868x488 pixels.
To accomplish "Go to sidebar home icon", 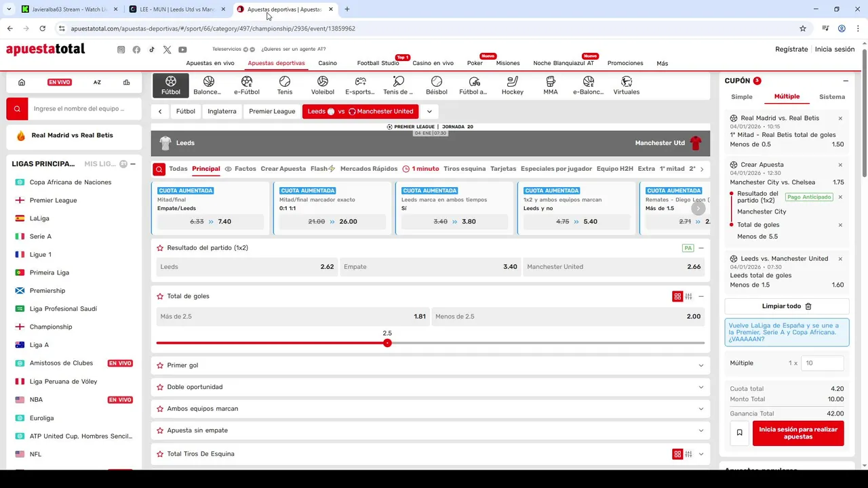I will pyautogui.click(x=22, y=82).
